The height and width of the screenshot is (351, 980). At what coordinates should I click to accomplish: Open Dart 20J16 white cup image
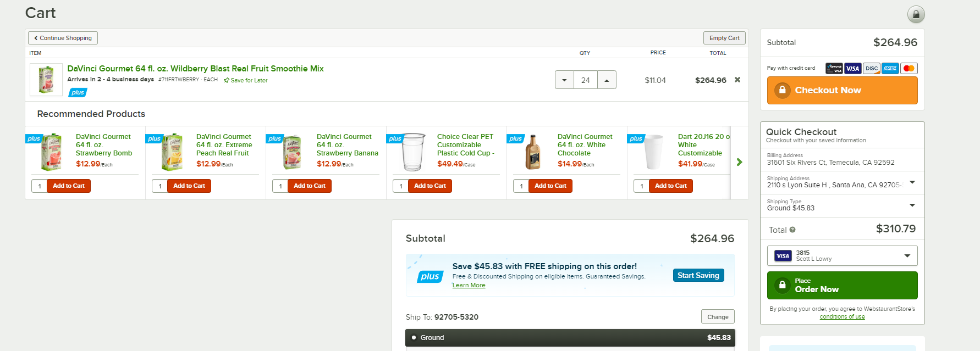click(x=654, y=152)
